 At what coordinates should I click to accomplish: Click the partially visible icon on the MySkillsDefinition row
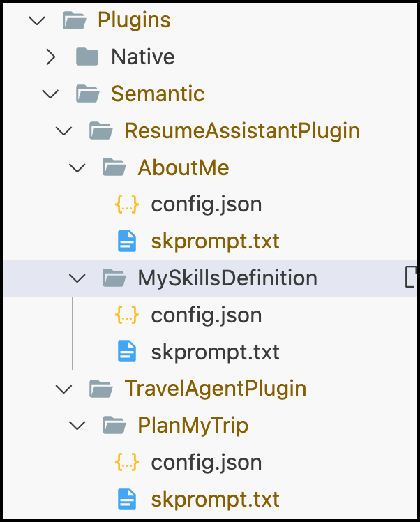tap(411, 276)
